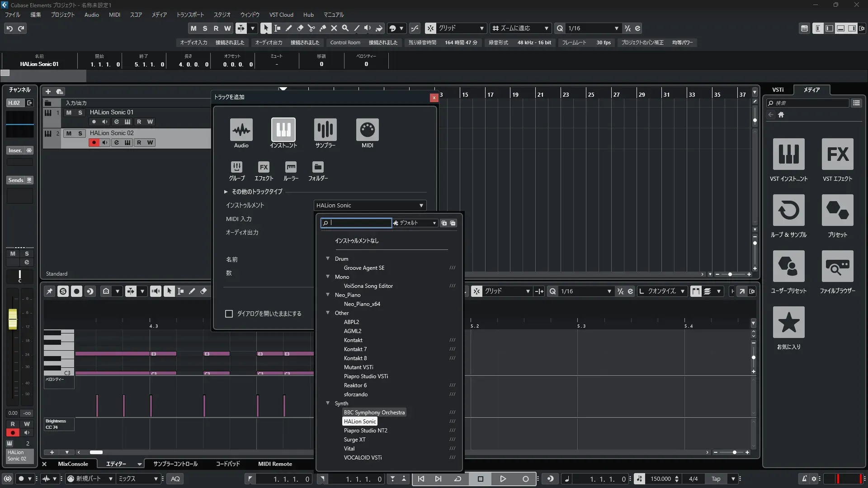Open the Loops & Samples media tile
Viewport: 868px width, 488px height.
click(788, 211)
